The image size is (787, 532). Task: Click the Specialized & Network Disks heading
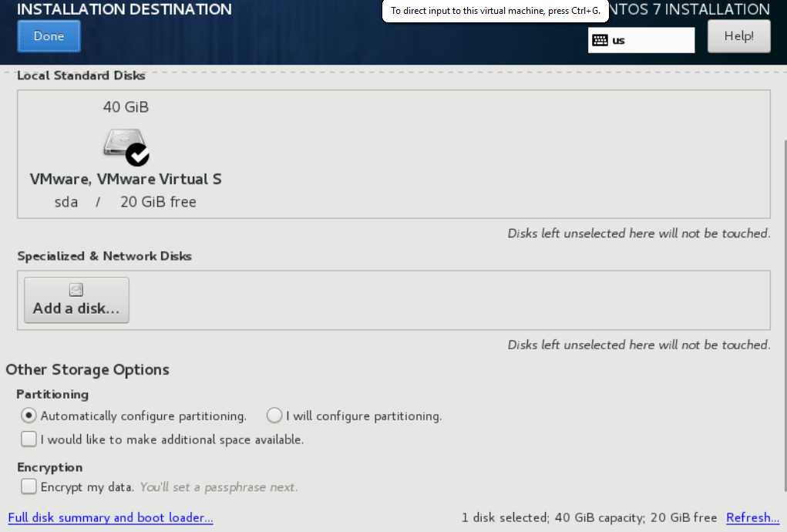104,256
